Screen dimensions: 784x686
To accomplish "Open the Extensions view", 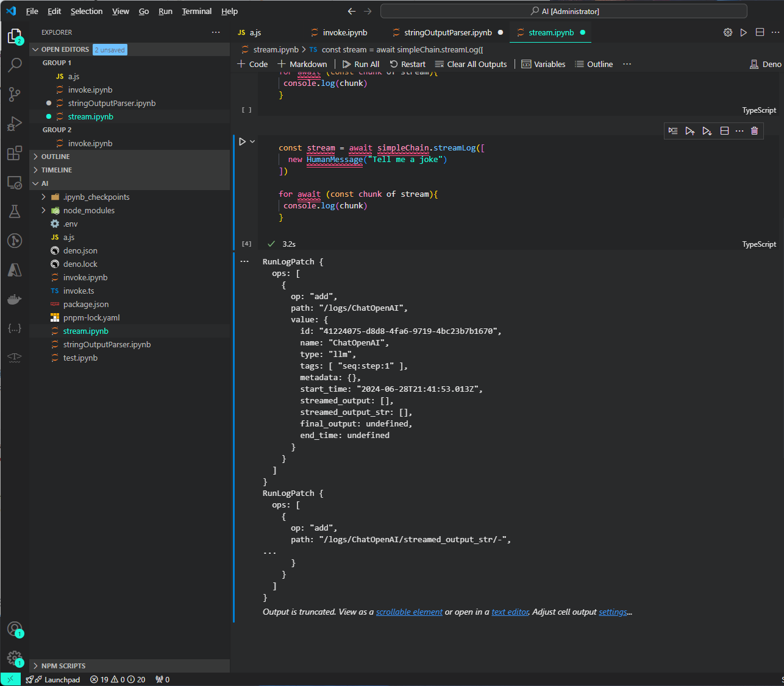I will (x=15, y=153).
